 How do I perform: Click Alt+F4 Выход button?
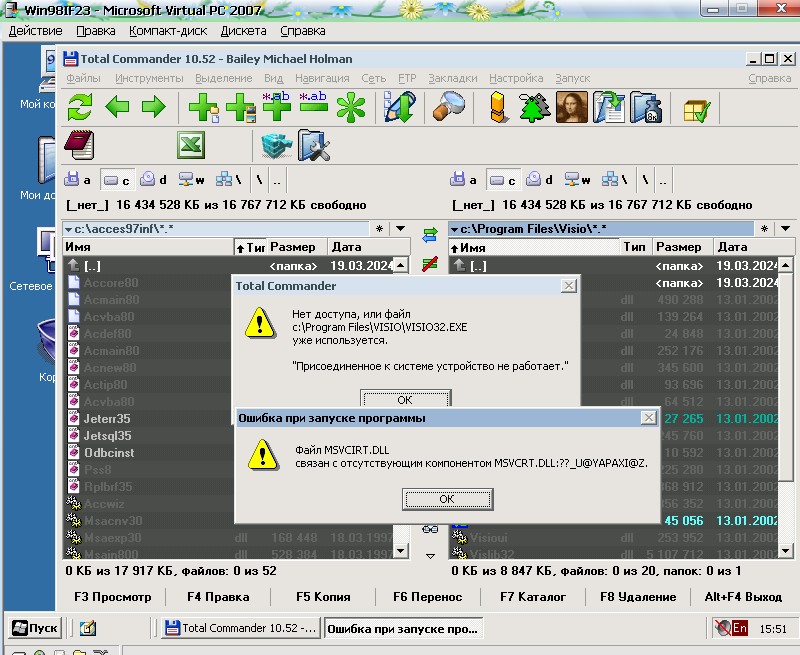click(x=743, y=597)
